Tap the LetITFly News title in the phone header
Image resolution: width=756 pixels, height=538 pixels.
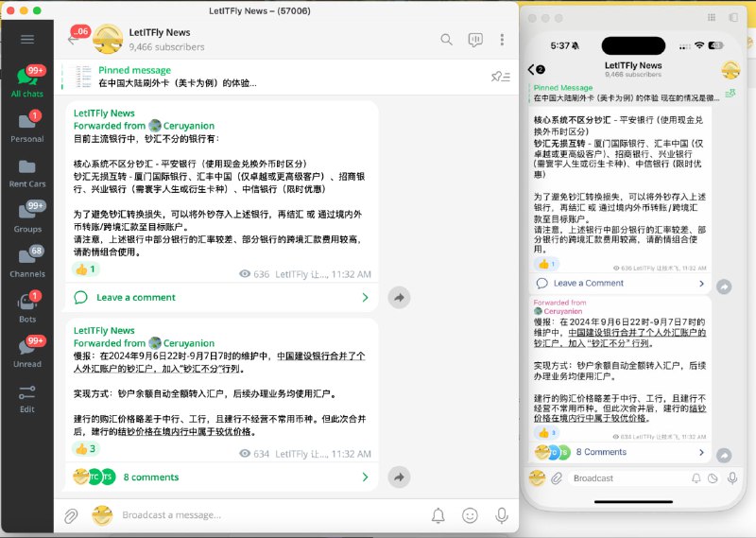point(633,65)
